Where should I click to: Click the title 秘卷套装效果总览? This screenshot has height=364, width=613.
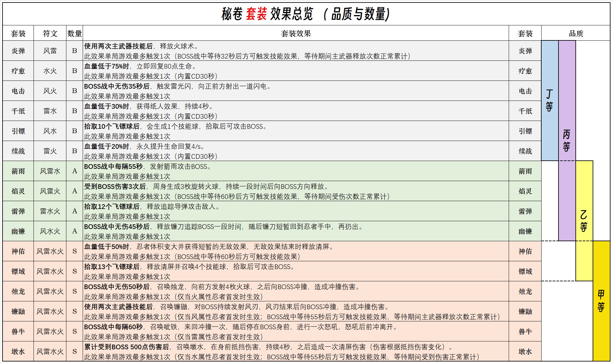coord(306,14)
